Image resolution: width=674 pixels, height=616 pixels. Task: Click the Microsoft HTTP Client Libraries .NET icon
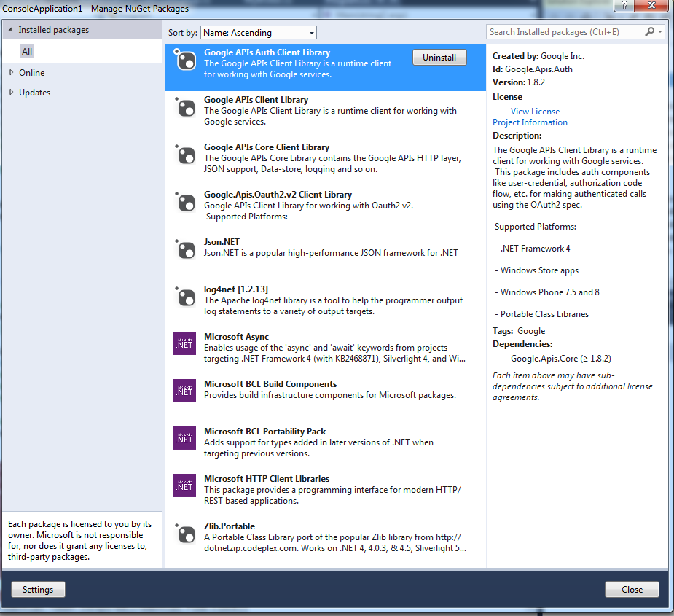pos(184,486)
